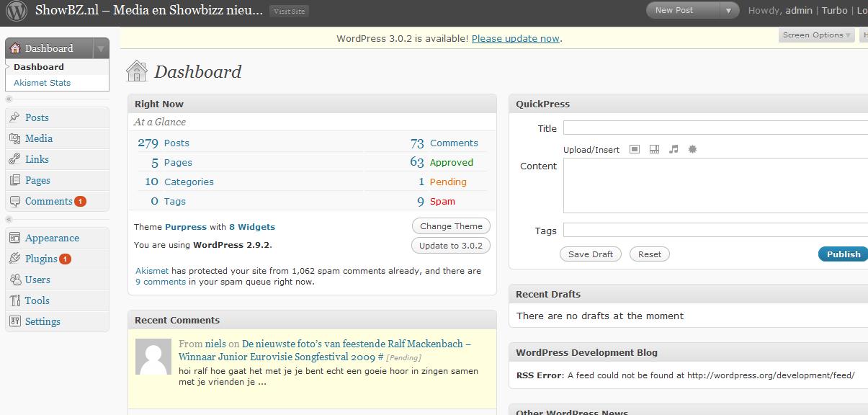Click the Appearance icon in sidebar

15,238
